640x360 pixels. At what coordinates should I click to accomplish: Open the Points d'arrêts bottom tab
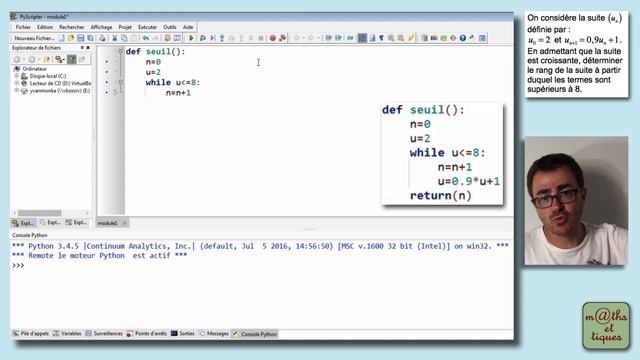147,334
